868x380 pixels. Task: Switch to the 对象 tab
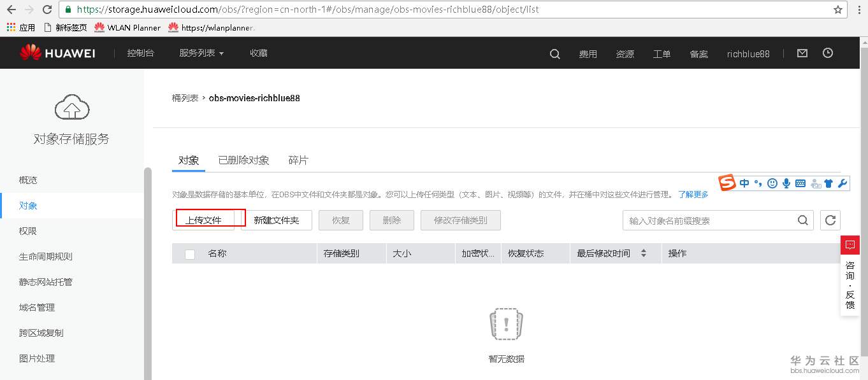[189, 160]
